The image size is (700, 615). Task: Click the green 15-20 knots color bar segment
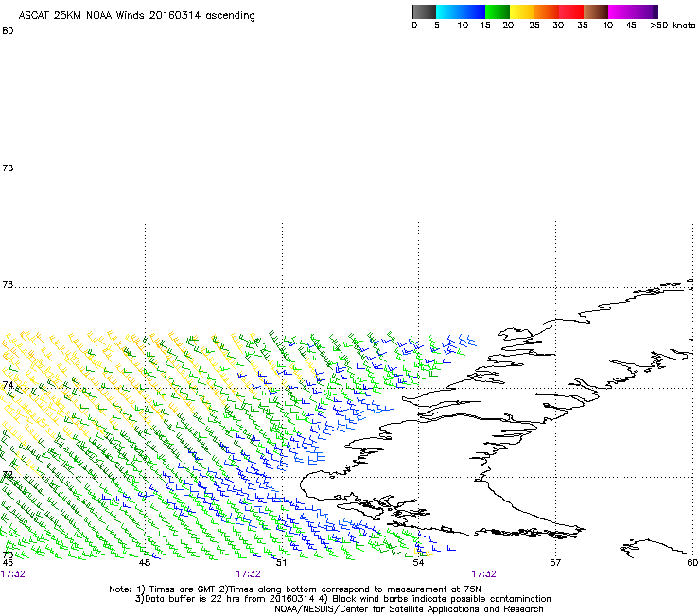(498, 11)
